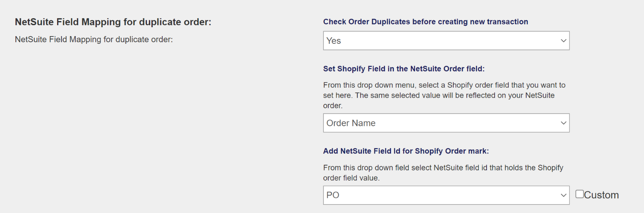Click the selected PO value text
The height and width of the screenshot is (213, 644).
[333, 195]
